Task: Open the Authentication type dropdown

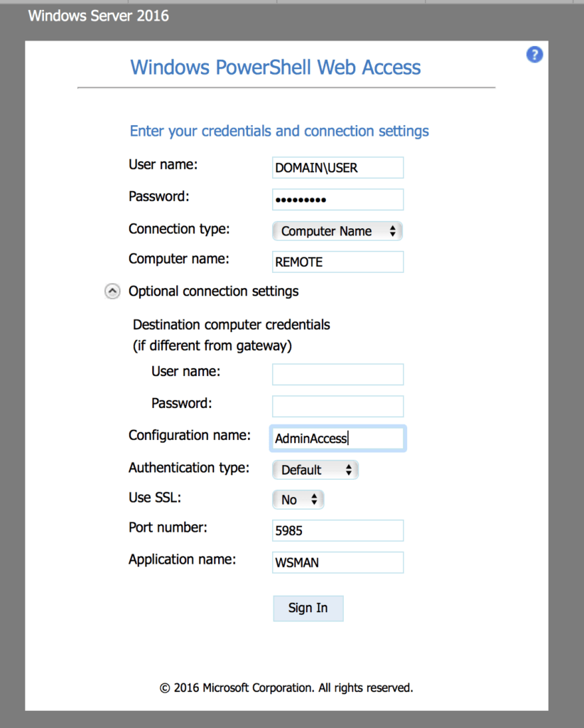Action: tap(315, 470)
